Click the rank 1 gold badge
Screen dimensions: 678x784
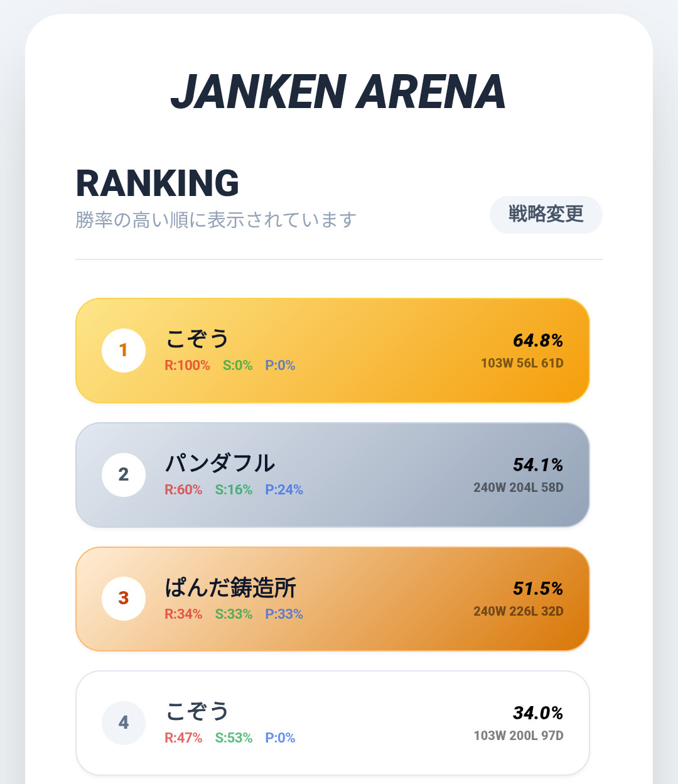pyautogui.click(x=124, y=350)
